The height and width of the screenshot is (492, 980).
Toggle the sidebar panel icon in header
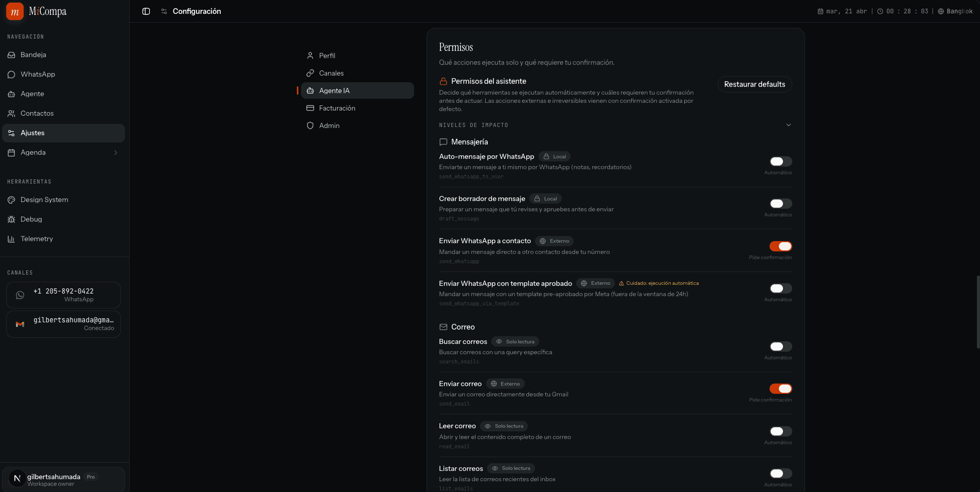click(x=146, y=11)
